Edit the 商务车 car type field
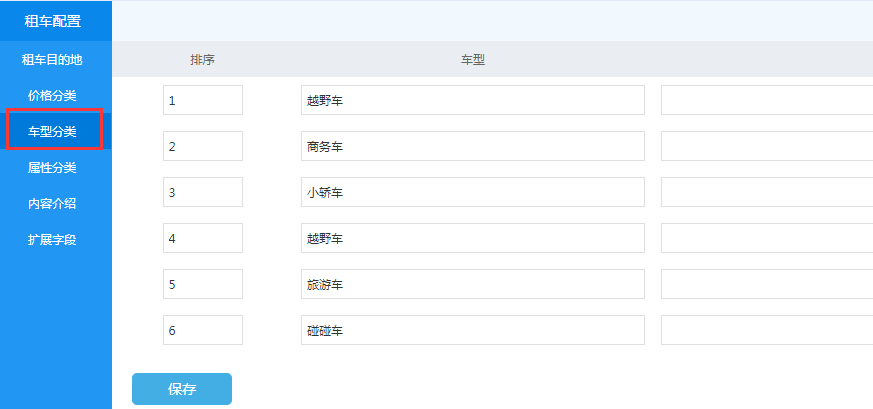The width and height of the screenshot is (873, 409). point(472,146)
